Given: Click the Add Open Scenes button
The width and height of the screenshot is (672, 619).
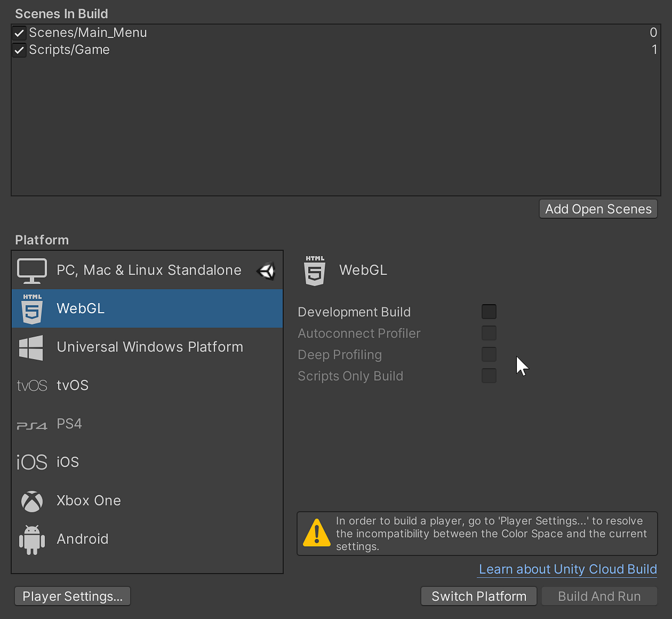Looking at the screenshot, I should click(598, 208).
